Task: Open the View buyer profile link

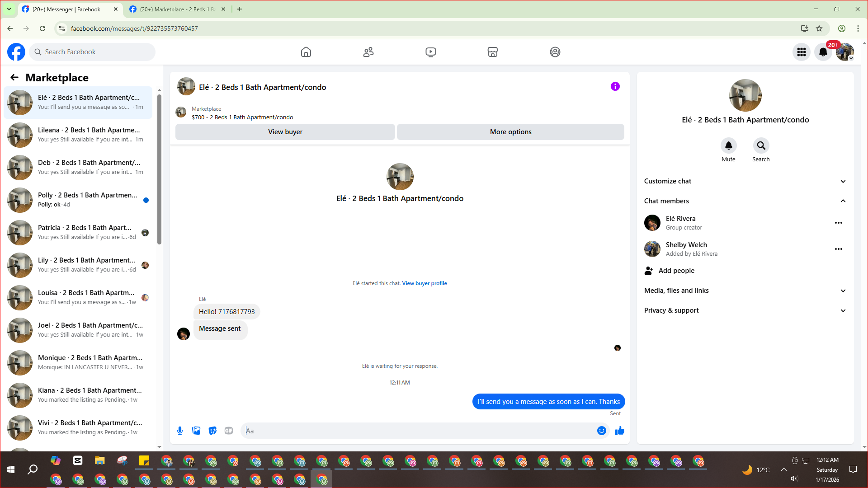Action: 425,283
